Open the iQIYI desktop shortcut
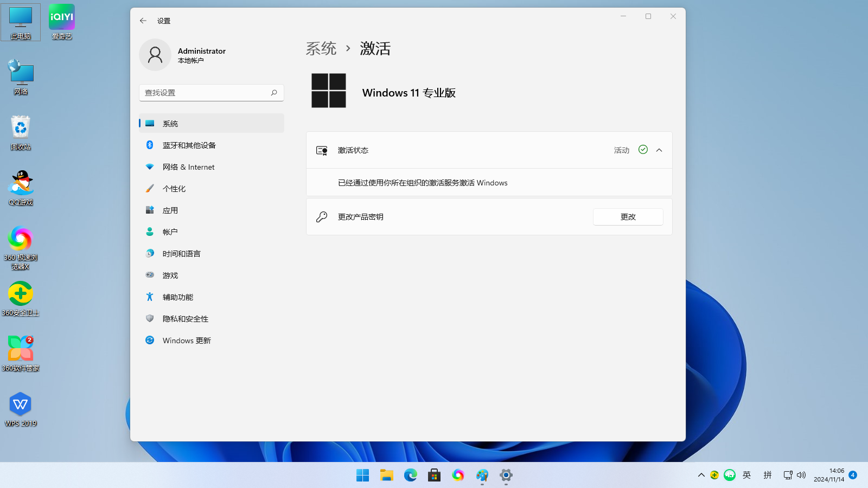Screen dimensions: 868x488 tap(62, 22)
